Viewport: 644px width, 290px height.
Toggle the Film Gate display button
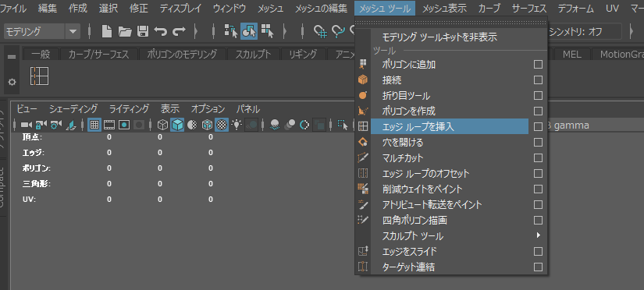[x=109, y=125]
